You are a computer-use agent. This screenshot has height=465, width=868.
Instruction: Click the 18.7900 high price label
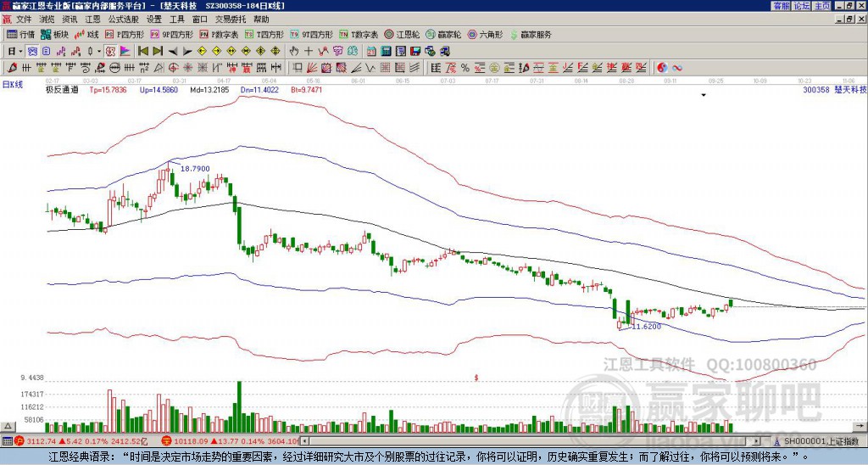(196, 169)
